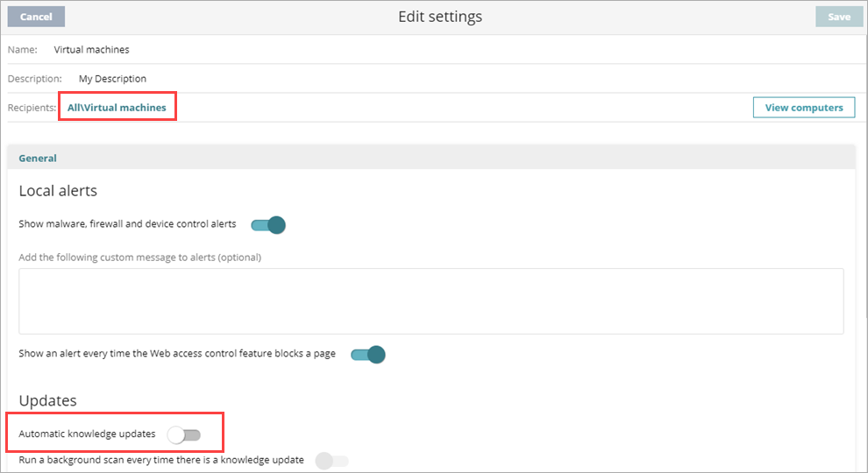Open the View computers list
Viewport: 868px width, 473px height.
(x=803, y=108)
